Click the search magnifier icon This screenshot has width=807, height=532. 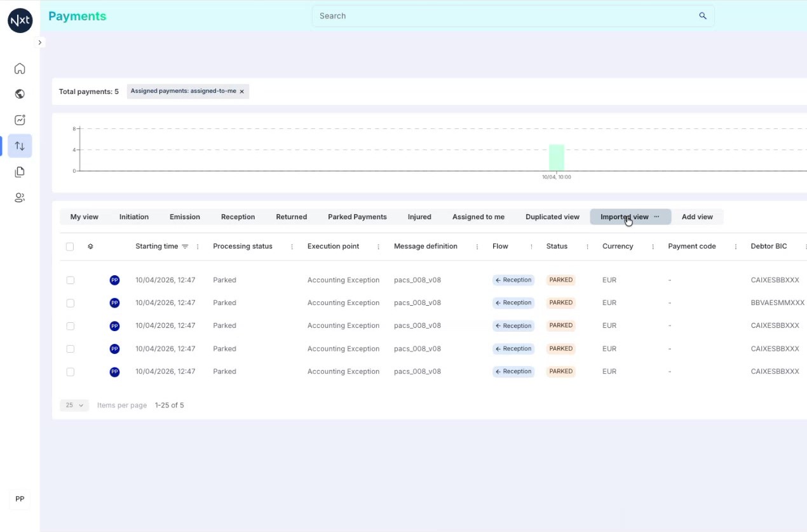click(x=703, y=16)
